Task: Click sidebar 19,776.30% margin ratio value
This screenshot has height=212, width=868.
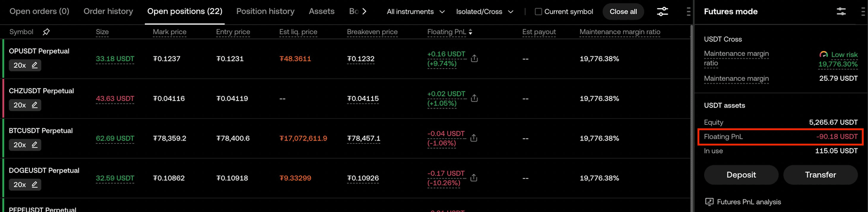Action: coord(838,64)
